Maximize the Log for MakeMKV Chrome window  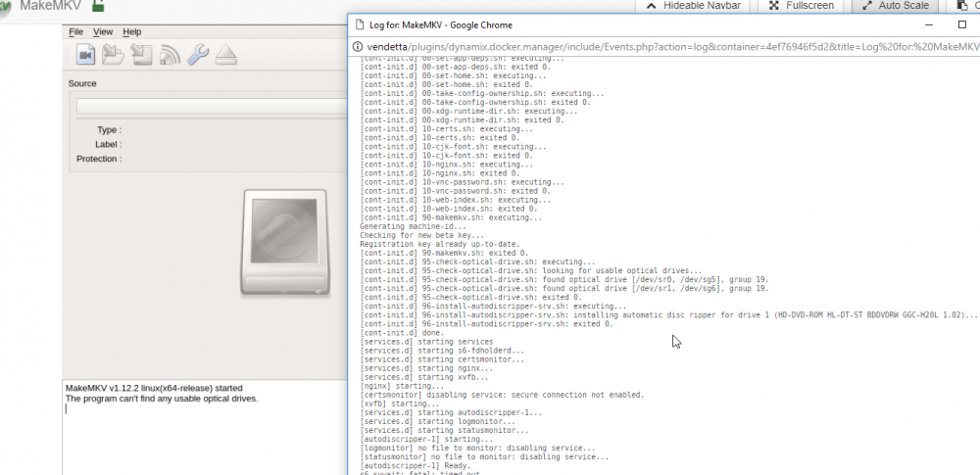tap(962, 25)
